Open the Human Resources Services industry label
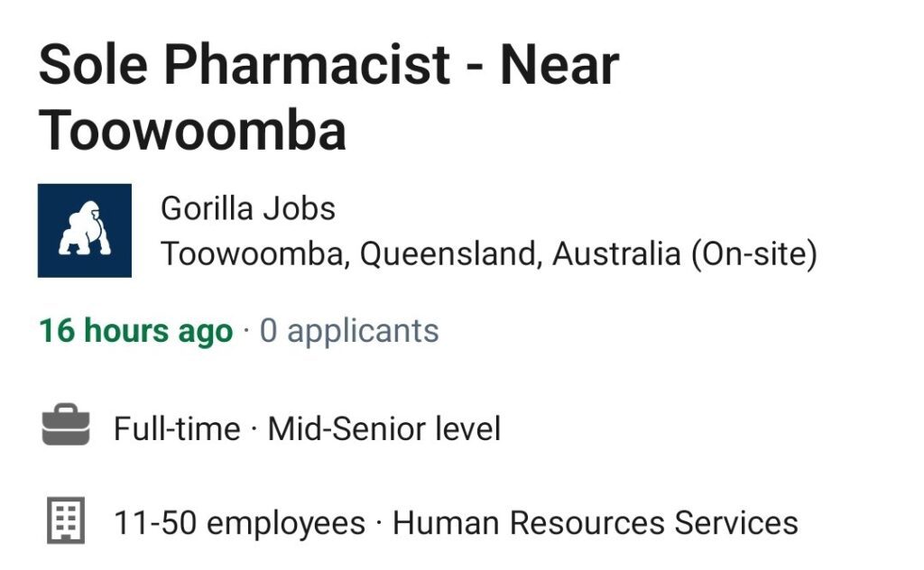 pos(596,523)
